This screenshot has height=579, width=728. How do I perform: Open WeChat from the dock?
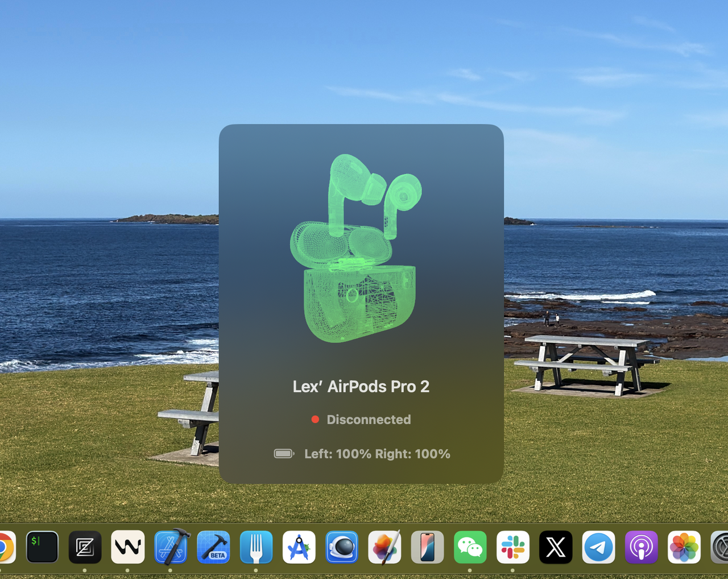470,547
